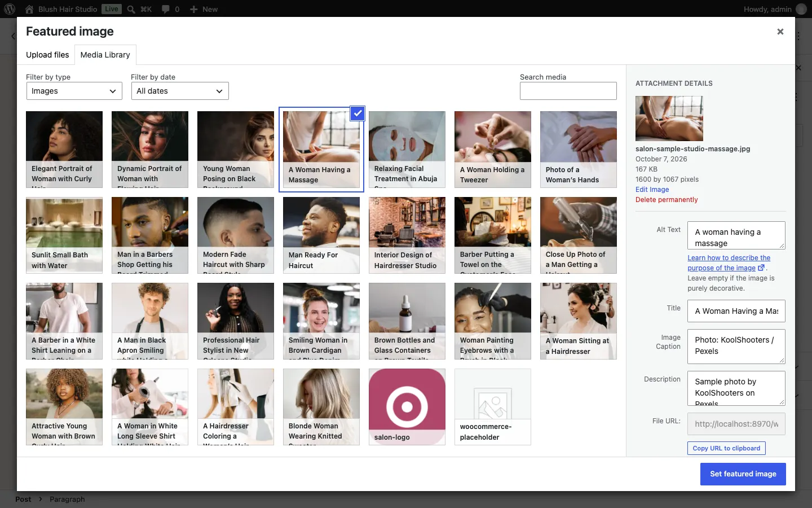Open Learn how to describe the purpose link
The image size is (812, 508).
click(x=729, y=262)
